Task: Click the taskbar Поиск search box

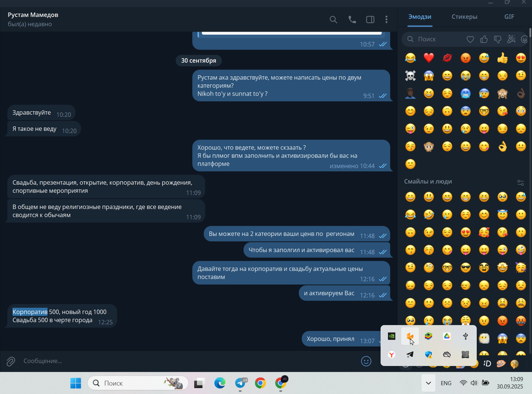Action: (x=138, y=383)
